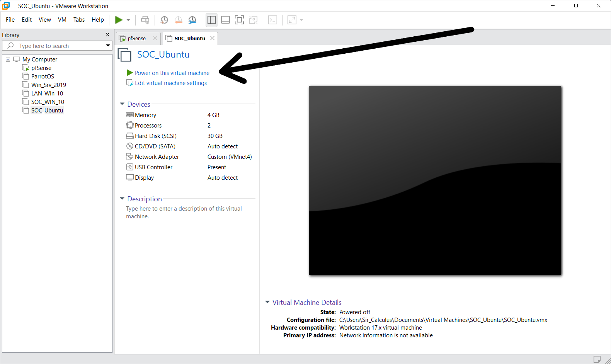Close the pfSense tab
The width and height of the screenshot is (611, 364).
pyautogui.click(x=155, y=38)
